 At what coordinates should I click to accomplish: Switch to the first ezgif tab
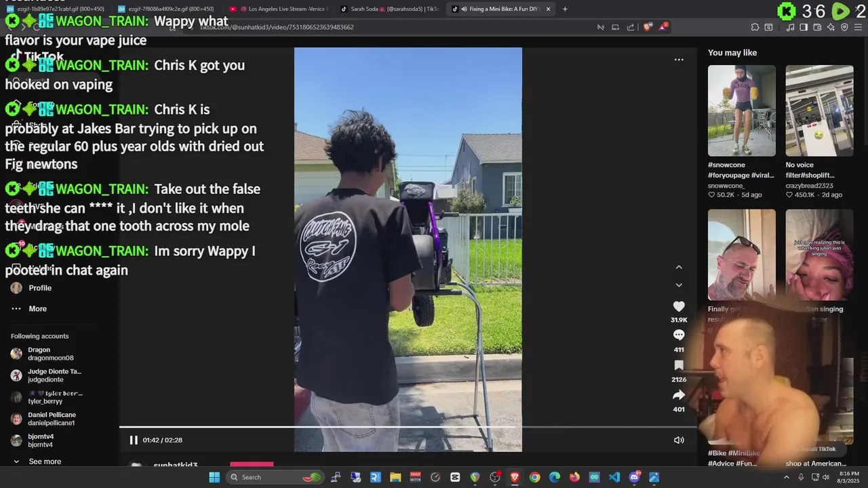[56, 9]
